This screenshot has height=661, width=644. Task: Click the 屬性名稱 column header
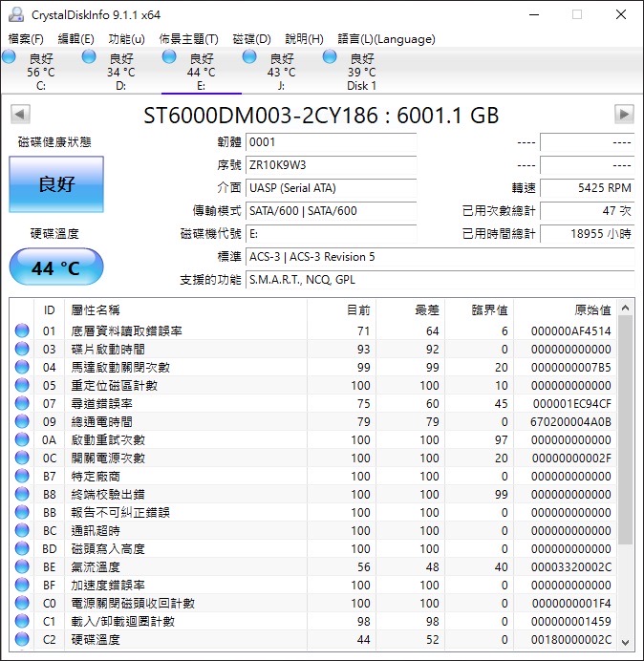(185, 310)
